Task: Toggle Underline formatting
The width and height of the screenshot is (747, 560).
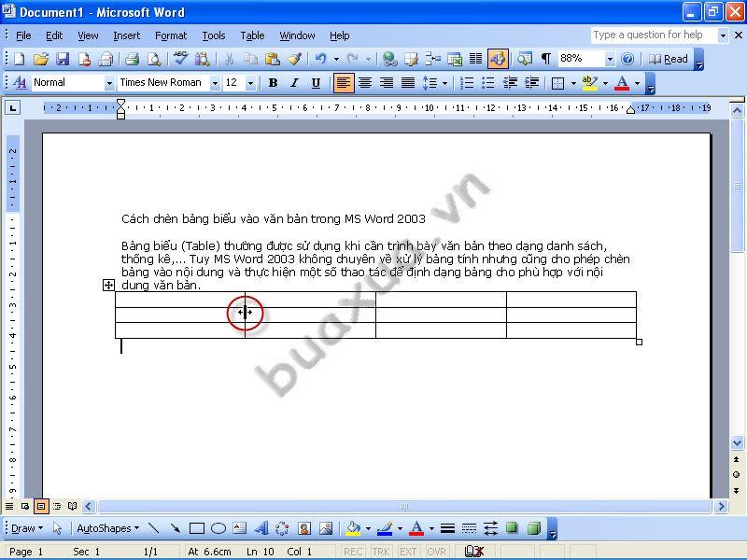Action: tap(316, 83)
